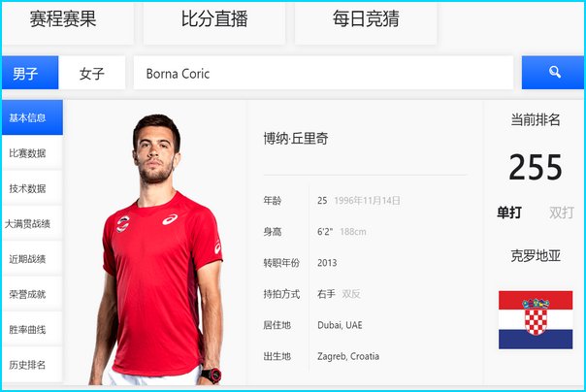The width and height of the screenshot is (586, 392).
Task: Open 荣誉成就 honors sidebar item
Action: [32, 294]
